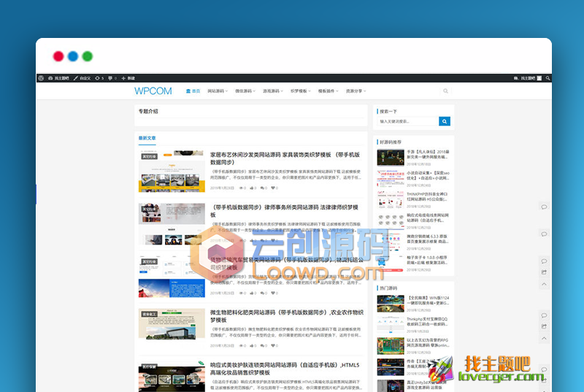
Task: Expand the 网站源码 navigation dropdown
Action: 218,91
